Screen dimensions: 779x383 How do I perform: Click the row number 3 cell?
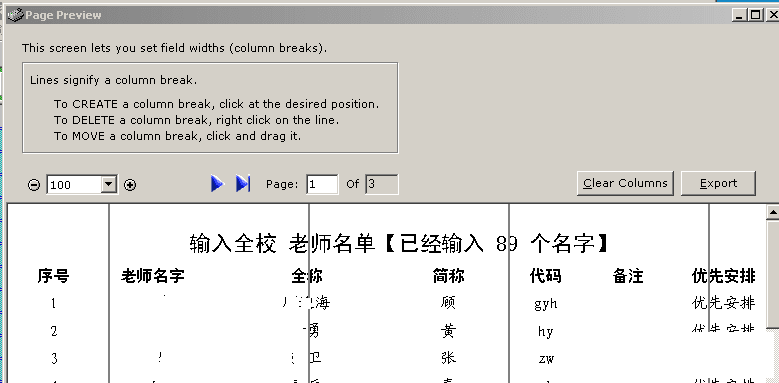coord(54,358)
